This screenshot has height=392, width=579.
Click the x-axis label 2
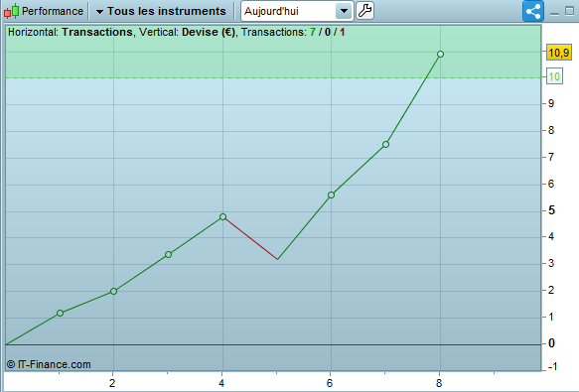tap(112, 383)
